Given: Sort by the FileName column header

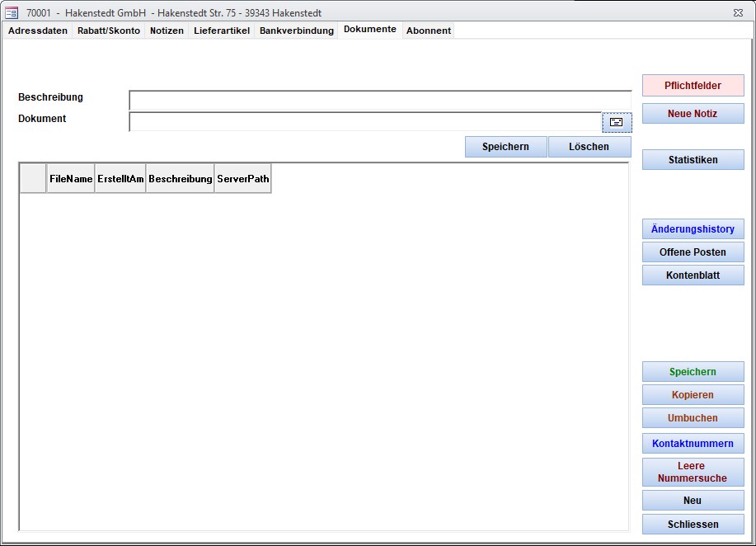Looking at the screenshot, I should (71, 179).
